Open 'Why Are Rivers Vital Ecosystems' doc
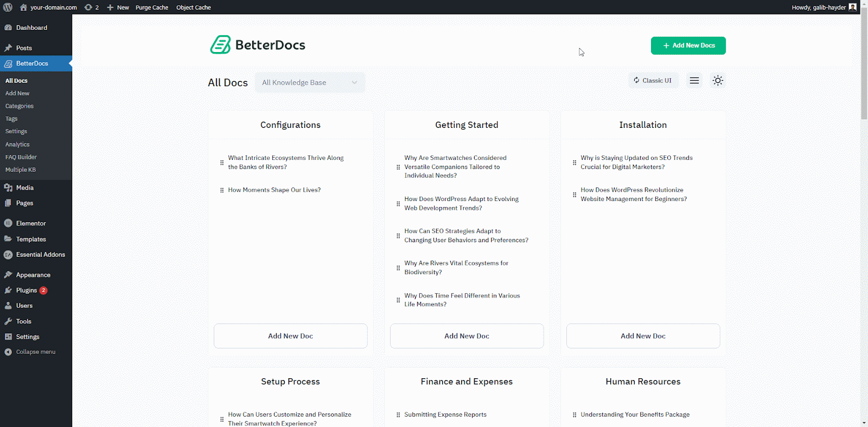This screenshot has height=427, width=868. click(x=456, y=268)
